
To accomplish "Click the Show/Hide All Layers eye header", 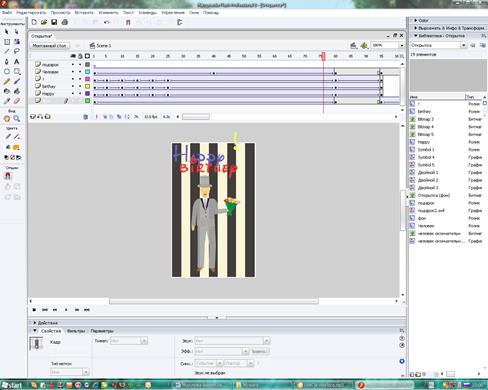I will 73,56.
